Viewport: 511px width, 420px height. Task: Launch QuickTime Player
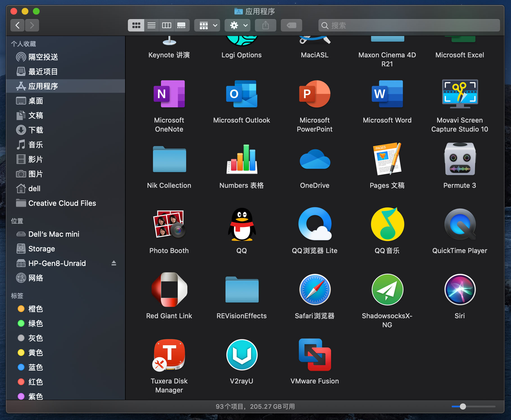click(460, 224)
